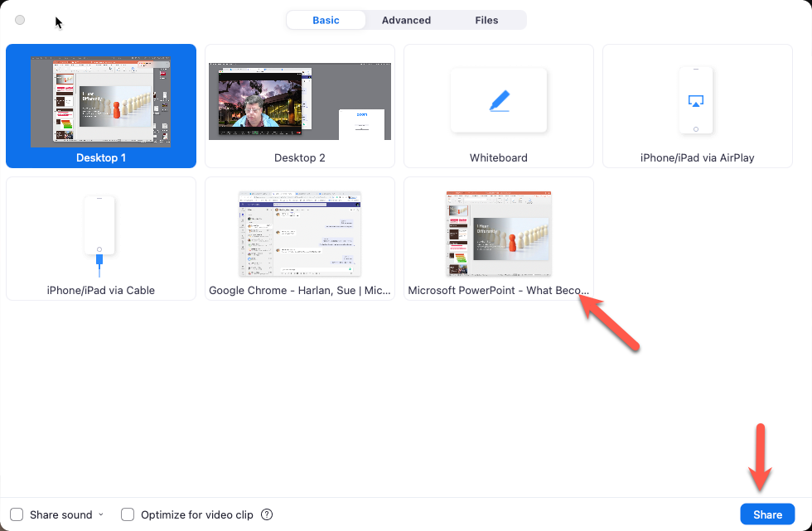Switch to the Advanced tab

[x=406, y=20]
